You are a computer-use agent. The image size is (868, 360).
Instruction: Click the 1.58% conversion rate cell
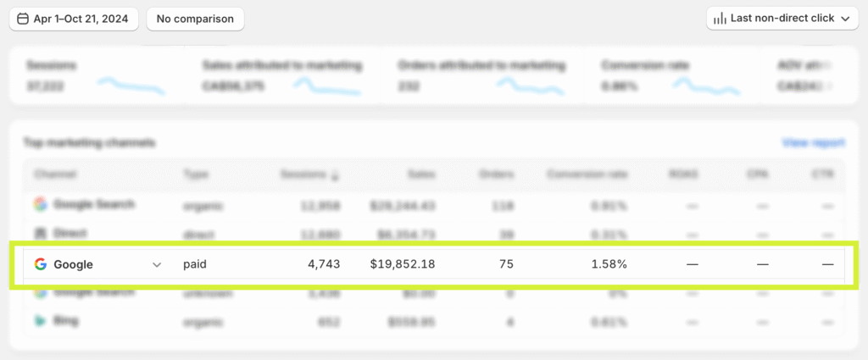[609, 264]
